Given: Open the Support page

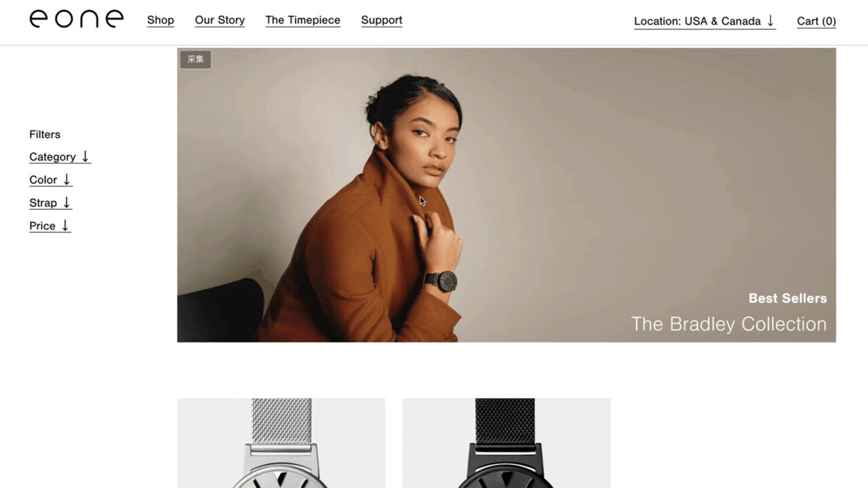Looking at the screenshot, I should pos(382,20).
